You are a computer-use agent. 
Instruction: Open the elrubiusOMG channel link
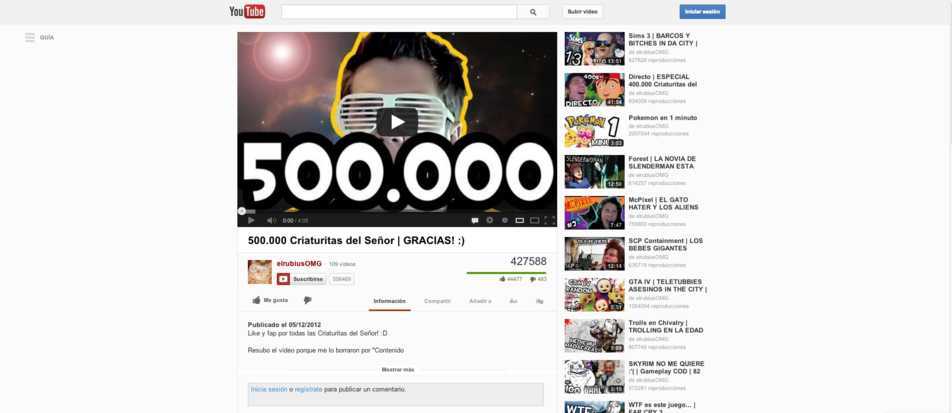point(299,264)
